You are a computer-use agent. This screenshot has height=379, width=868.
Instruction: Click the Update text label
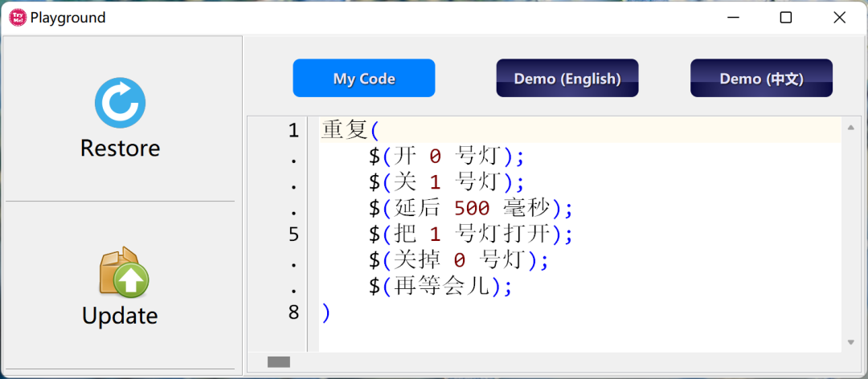click(x=120, y=316)
